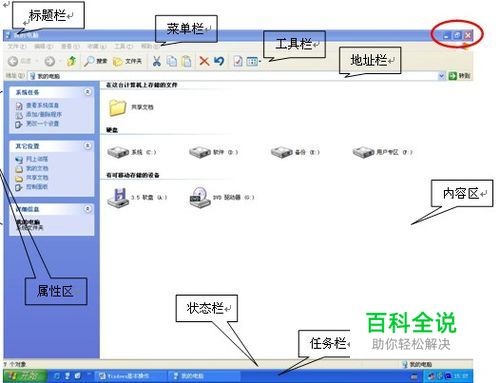The height and width of the screenshot is (383, 500).
Task: Click the Copy icon in toolbar
Action: 172,61
